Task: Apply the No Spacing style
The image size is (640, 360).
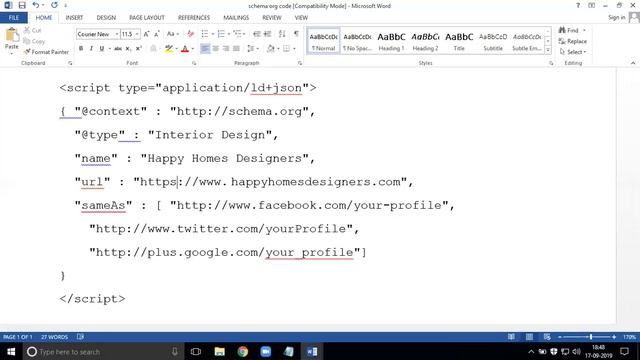Action: coord(357,41)
